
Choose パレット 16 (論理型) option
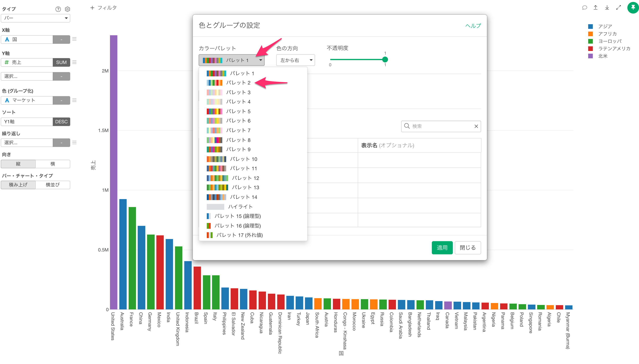tap(253, 226)
